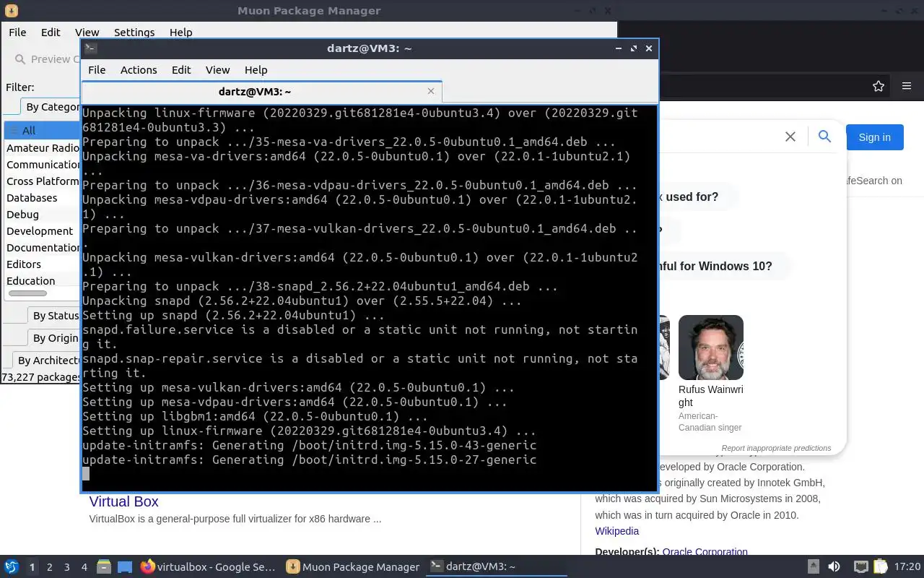Expand the By Architecture filter in Muon
Image resolution: width=924 pixels, height=578 pixels.
(46, 361)
